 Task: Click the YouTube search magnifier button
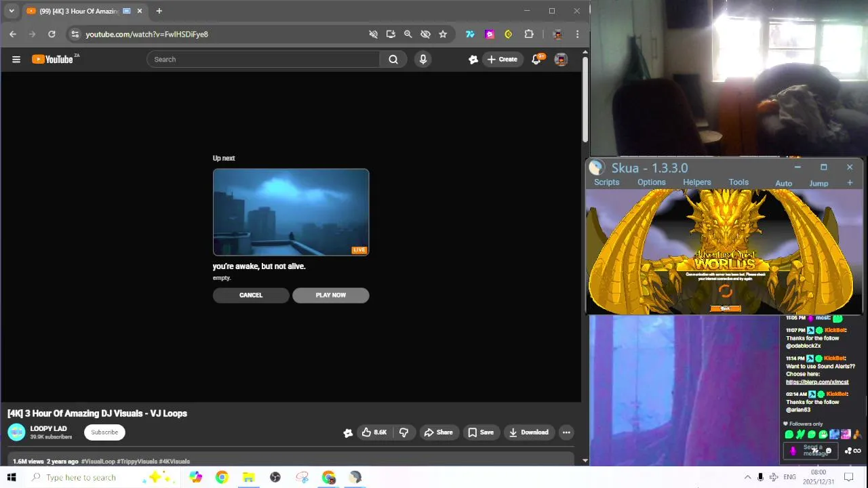(393, 60)
